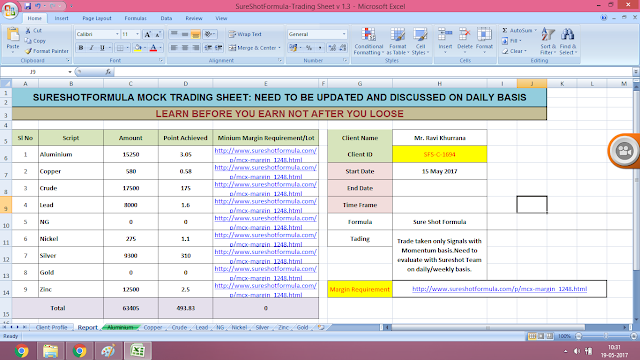Open Find & Select
Image resolution: width=640 pixels, height=360 pixels.
568,41
